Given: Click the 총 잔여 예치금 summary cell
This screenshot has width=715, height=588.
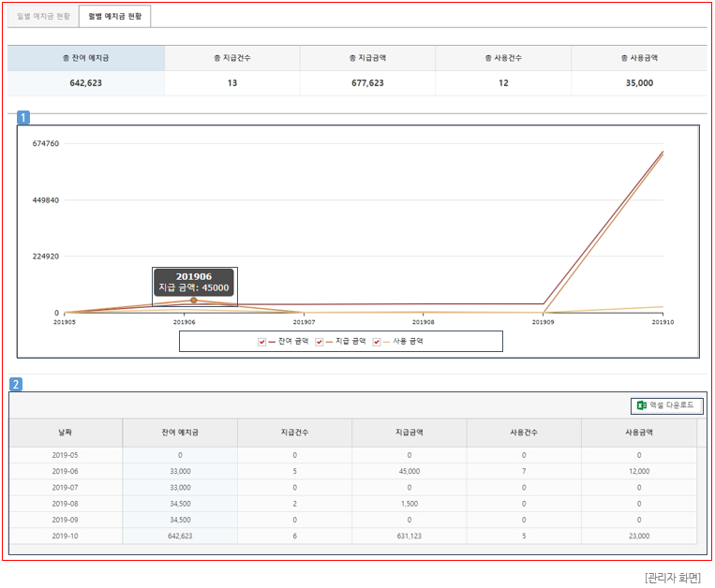Looking at the screenshot, I should coord(86,58).
